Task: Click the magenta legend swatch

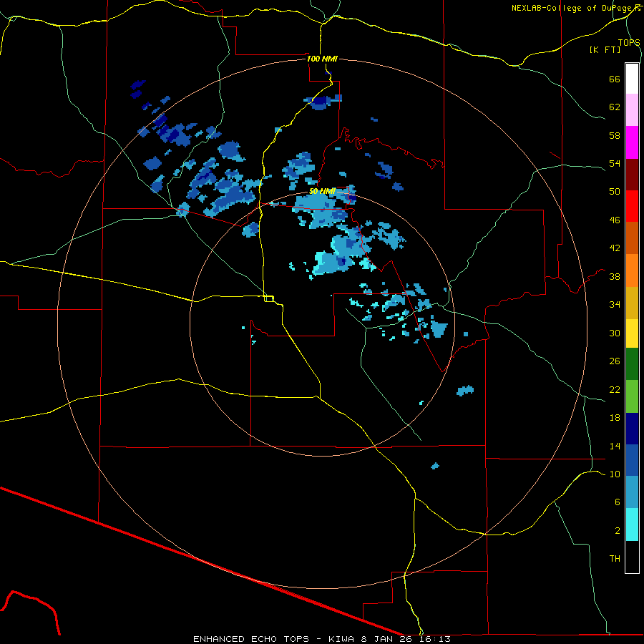Action: click(x=632, y=142)
